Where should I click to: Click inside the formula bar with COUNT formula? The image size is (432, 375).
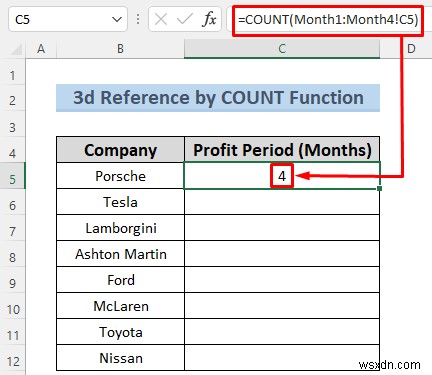(x=328, y=20)
